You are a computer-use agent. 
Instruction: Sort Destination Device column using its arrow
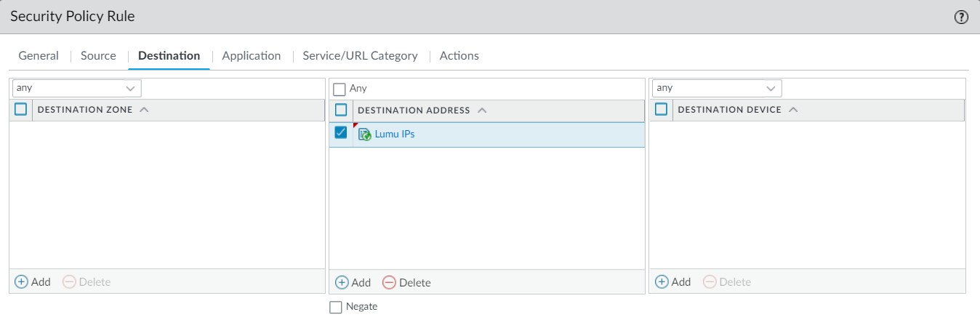(793, 110)
